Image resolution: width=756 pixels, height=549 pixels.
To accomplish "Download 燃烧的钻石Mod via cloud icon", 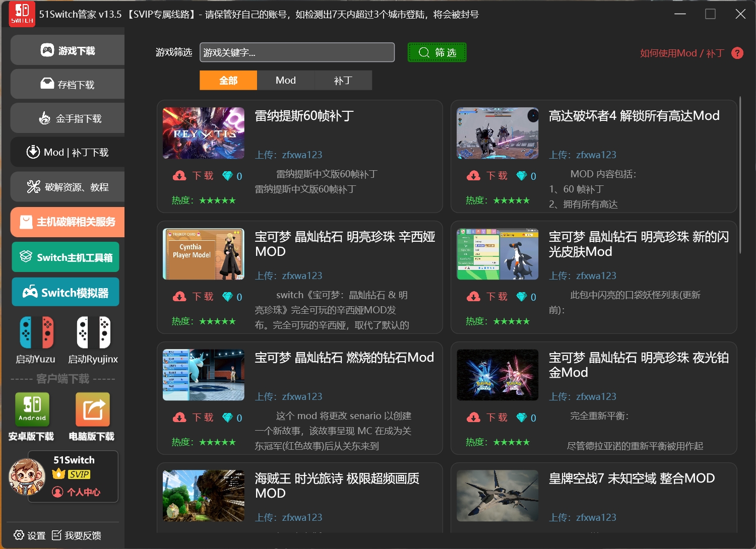I will click(x=179, y=418).
